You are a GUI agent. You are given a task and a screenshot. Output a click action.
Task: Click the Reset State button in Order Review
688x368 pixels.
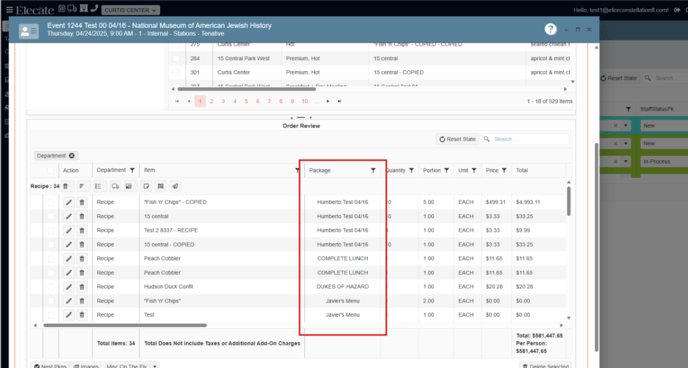coord(457,139)
